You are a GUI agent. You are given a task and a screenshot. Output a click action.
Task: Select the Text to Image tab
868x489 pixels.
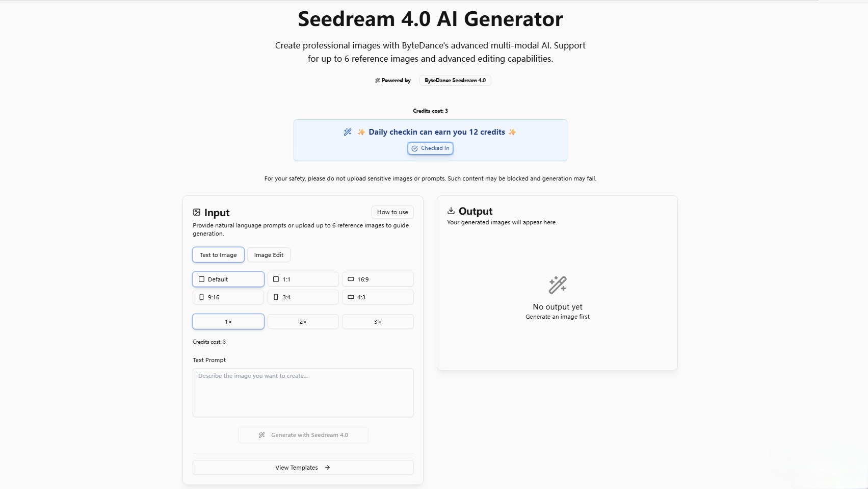pos(218,254)
